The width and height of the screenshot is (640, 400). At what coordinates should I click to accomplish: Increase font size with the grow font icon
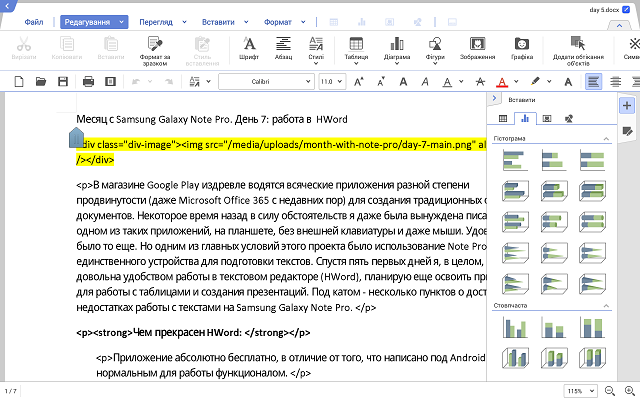pos(358,82)
